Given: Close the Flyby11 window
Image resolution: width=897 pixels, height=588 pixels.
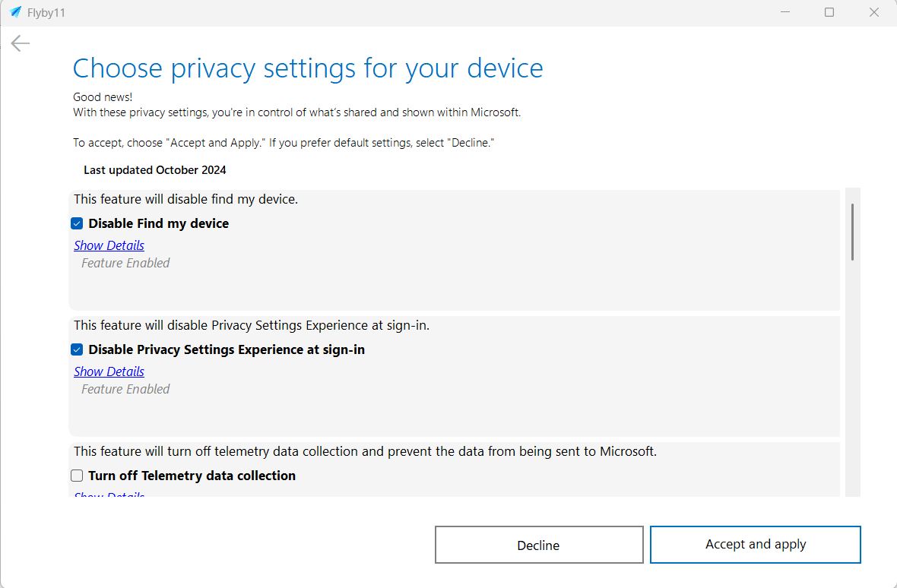Looking at the screenshot, I should coord(874,12).
